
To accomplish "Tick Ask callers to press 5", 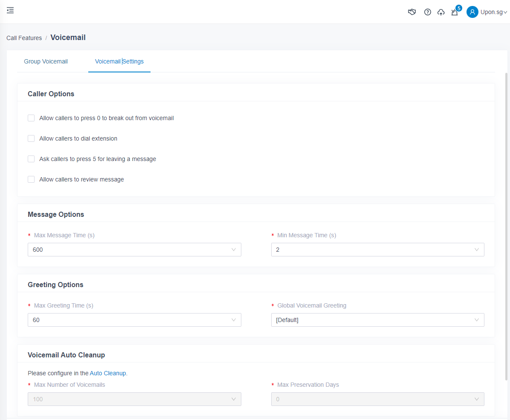I will click(31, 159).
